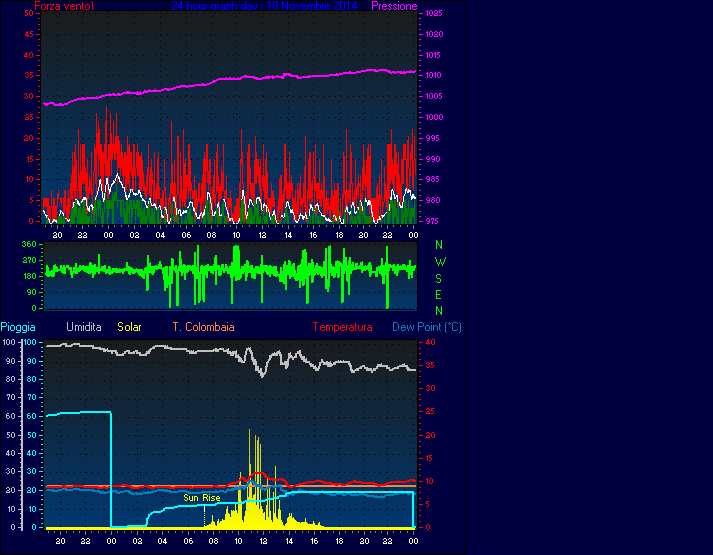Click the 1025 pressure axis value
Image resolution: width=713 pixels, height=555 pixels.
click(434, 14)
